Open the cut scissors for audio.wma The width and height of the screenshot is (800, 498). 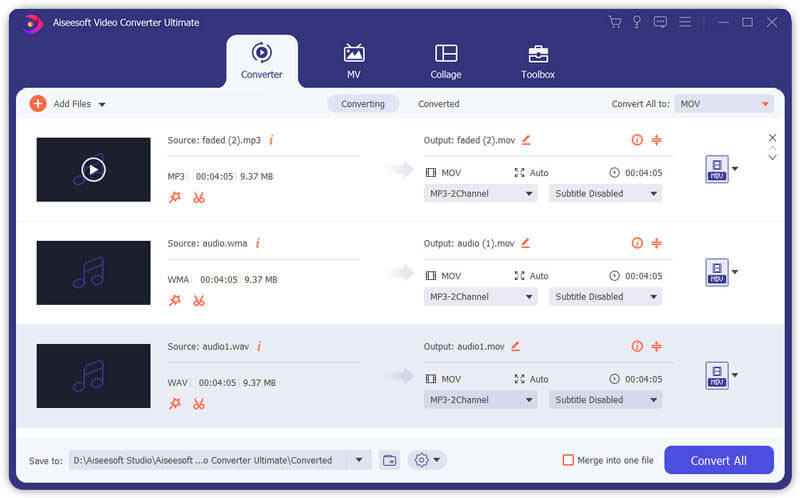click(x=198, y=301)
